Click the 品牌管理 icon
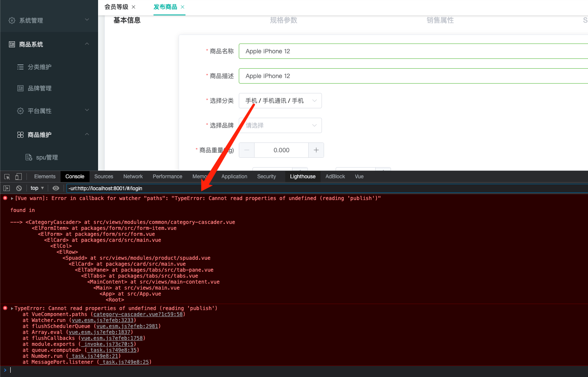The width and height of the screenshot is (588, 377). [20, 88]
